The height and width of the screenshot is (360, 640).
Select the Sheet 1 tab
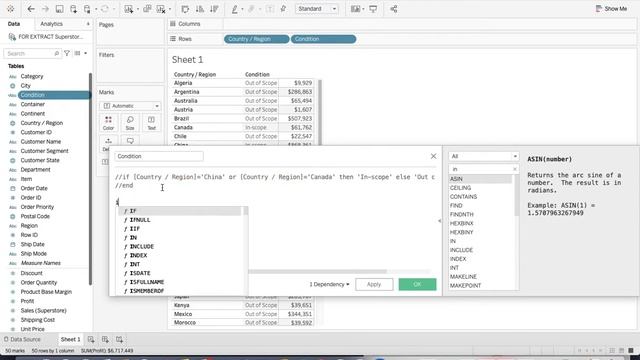click(x=71, y=339)
